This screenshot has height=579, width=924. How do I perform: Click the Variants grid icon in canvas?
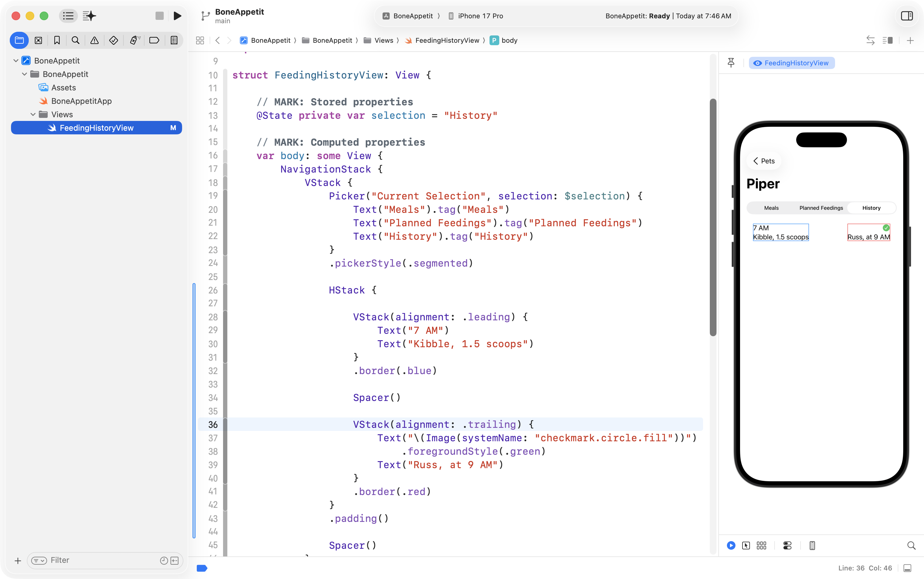[761, 545]
